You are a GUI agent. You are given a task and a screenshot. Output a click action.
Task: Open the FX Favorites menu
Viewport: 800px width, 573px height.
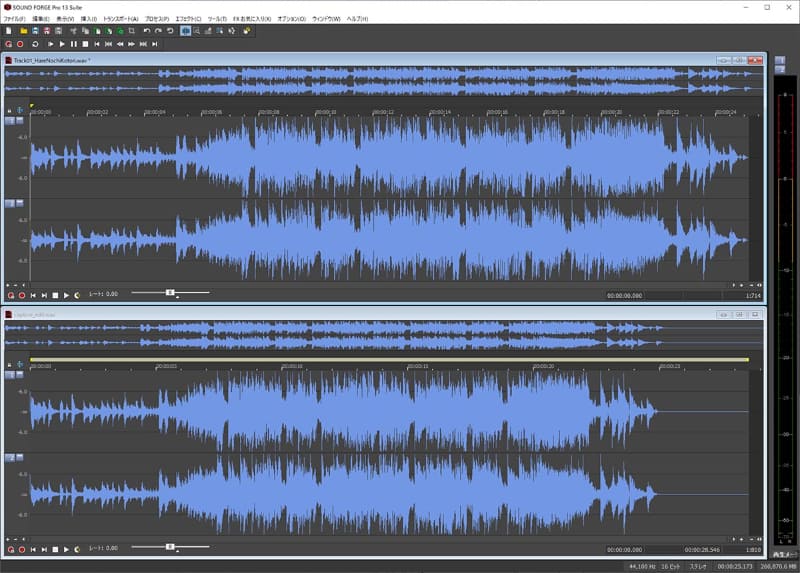click(252, 19)
